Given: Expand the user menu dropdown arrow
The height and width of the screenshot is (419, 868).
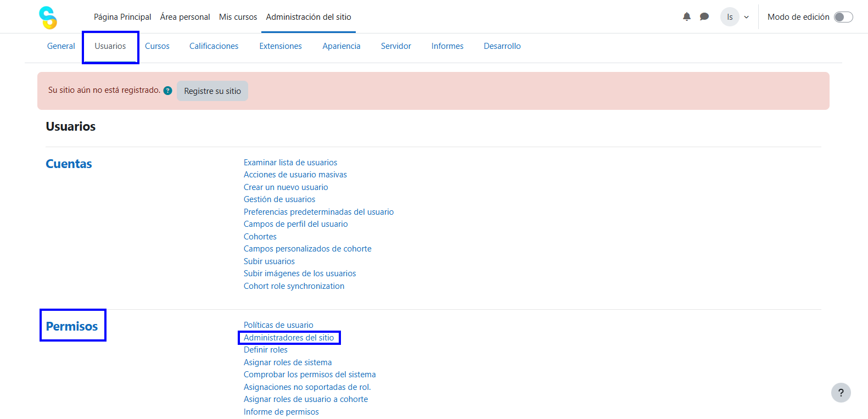Looking at the screenshot, I should coord(746,17).
